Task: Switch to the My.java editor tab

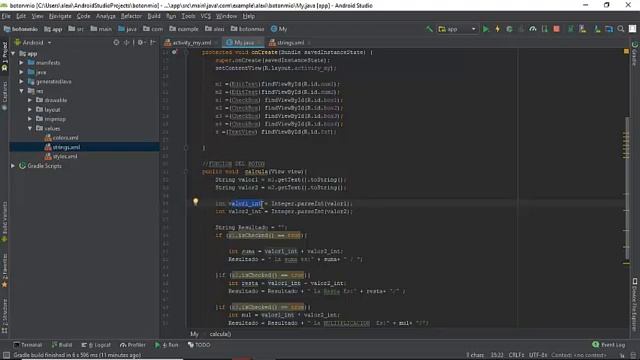Action: (243, 42)
